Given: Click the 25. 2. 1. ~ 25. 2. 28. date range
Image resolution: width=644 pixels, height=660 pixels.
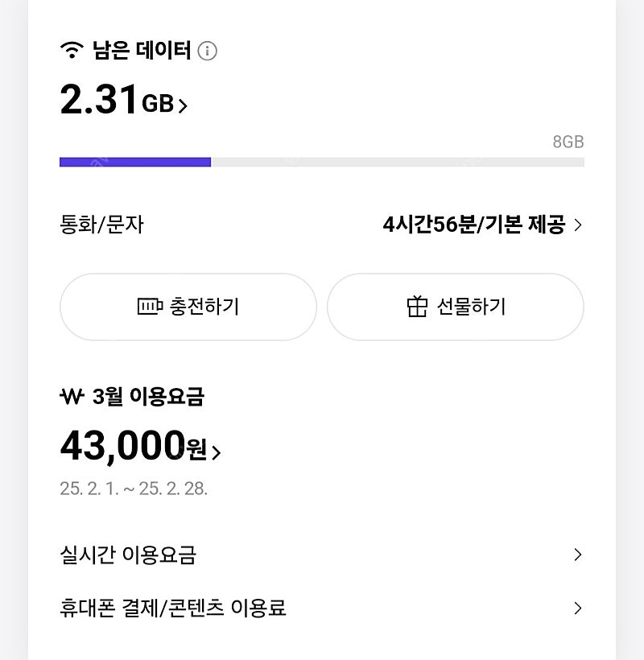Looking at the screenshot, I should pyautogui.click(x=134, y=489).
